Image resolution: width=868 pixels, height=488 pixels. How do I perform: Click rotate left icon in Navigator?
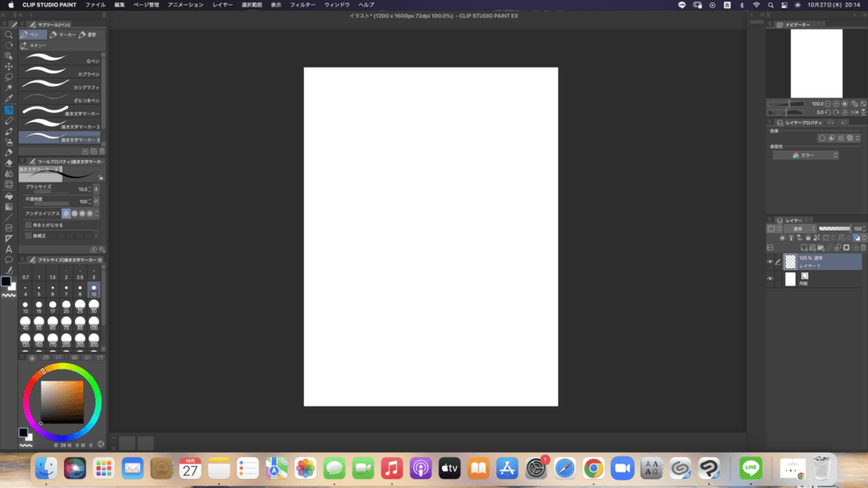click(x=828, y=112)
